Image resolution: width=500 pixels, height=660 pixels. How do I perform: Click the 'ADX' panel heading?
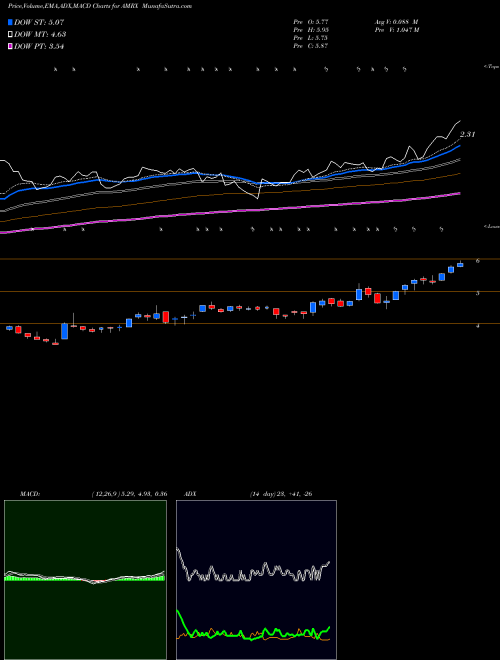191,494
